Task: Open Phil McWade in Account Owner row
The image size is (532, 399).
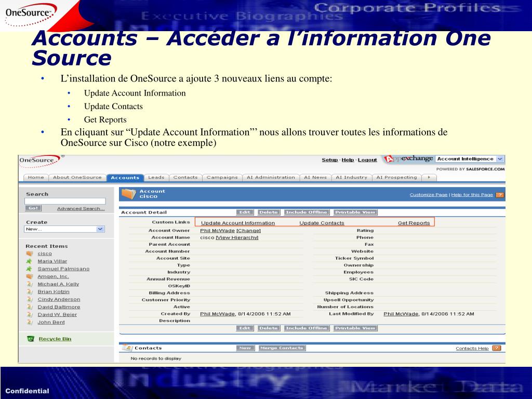Action: 217,231
